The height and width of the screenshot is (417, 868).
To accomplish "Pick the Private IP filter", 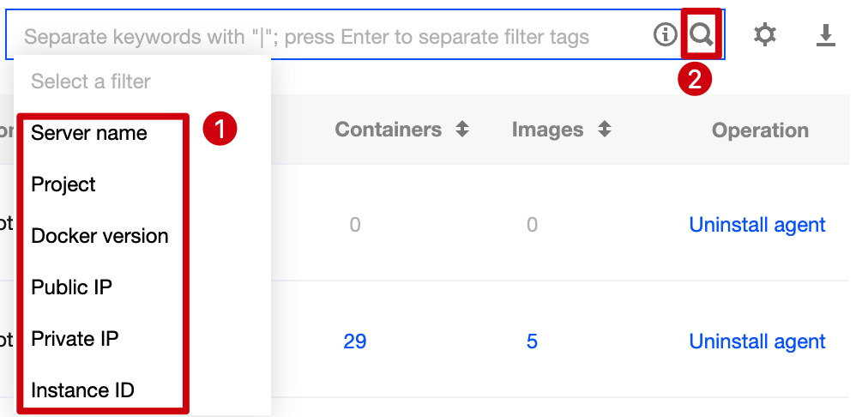I will tap(75, 339).
